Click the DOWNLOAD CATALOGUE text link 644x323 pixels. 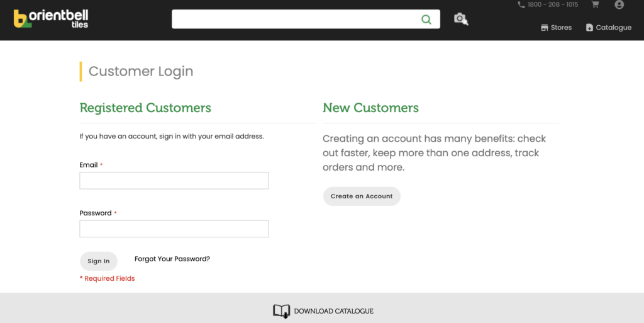coord(333,311)
